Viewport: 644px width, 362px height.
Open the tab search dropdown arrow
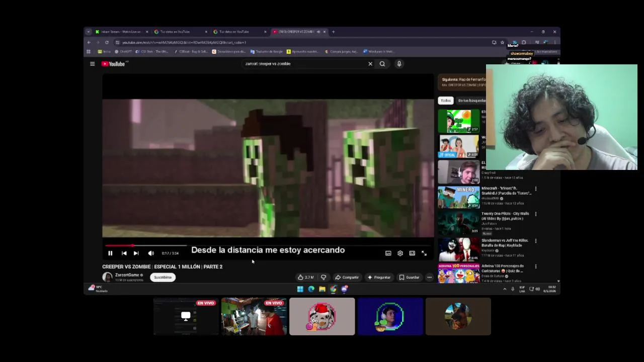click(x=88, y=32)
